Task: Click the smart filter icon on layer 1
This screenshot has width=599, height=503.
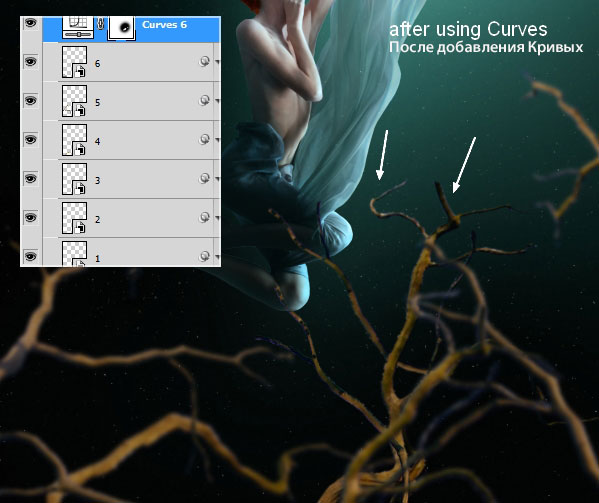Action: tap(205, 256)
